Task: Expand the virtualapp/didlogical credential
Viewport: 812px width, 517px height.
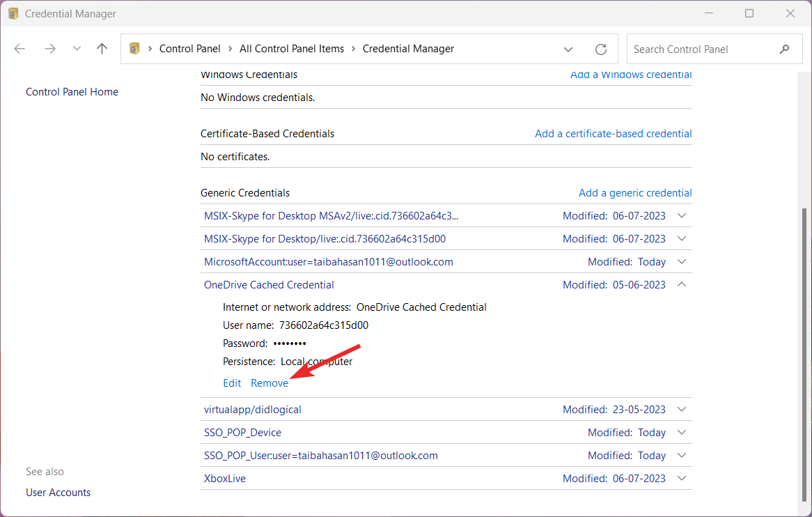Action: [682, 409]
